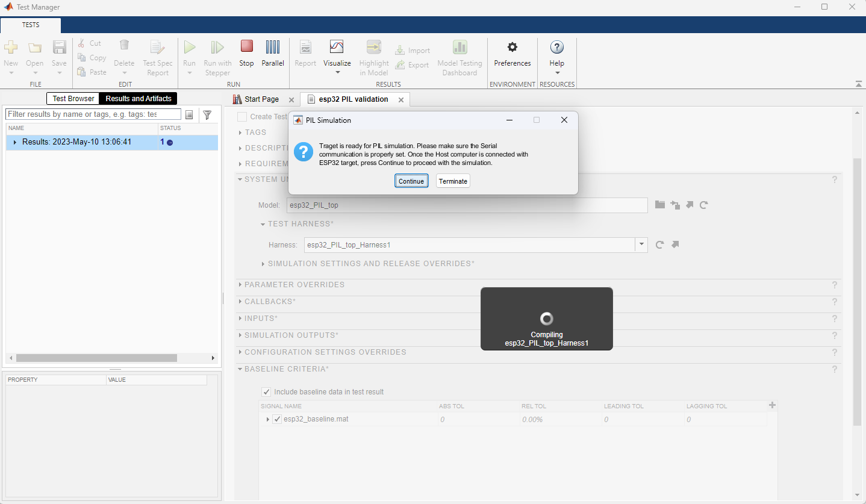Expand CONFIGURATION SETTINGS OVERRIDES section
Image resolution: width=866 pixels, height=504 pixels.
(x=240, y=352)
